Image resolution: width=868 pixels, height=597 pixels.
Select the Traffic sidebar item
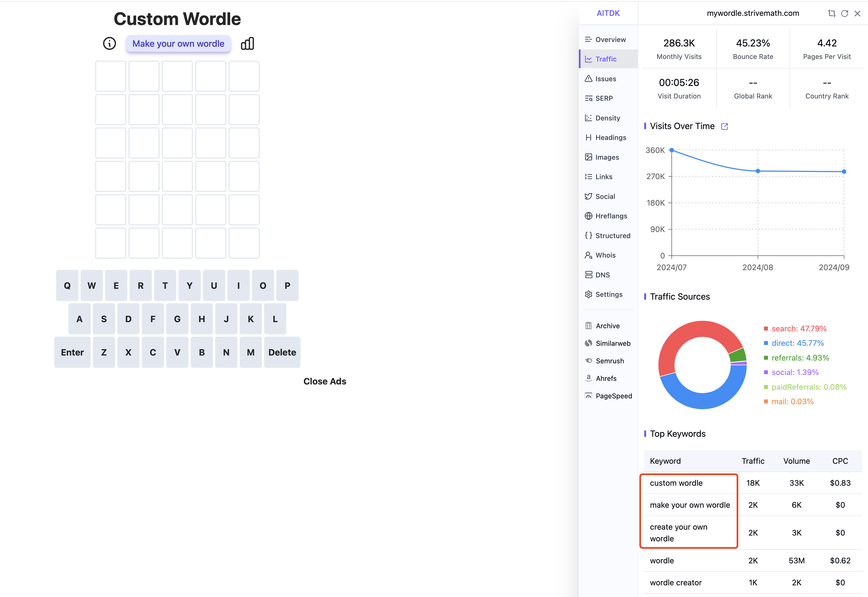(608, 59)
